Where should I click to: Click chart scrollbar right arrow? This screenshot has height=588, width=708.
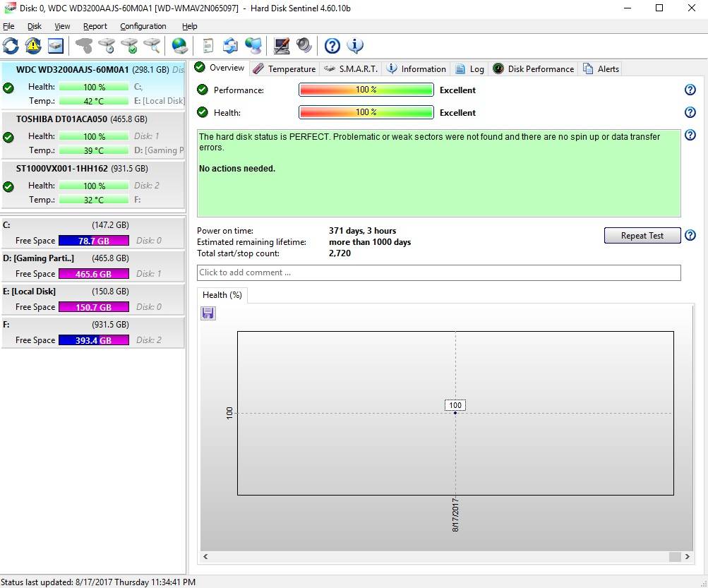click(x=688, y=557)
